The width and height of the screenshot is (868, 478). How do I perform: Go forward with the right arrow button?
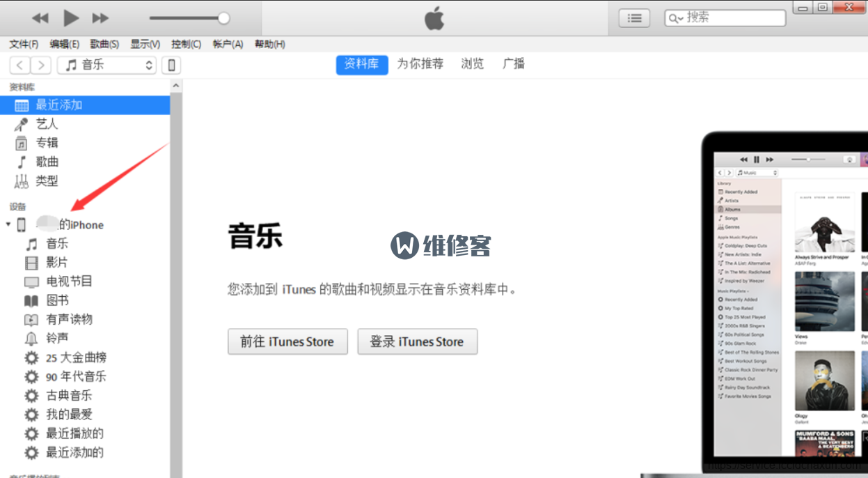pyautogui.click(x=41, y=65)
